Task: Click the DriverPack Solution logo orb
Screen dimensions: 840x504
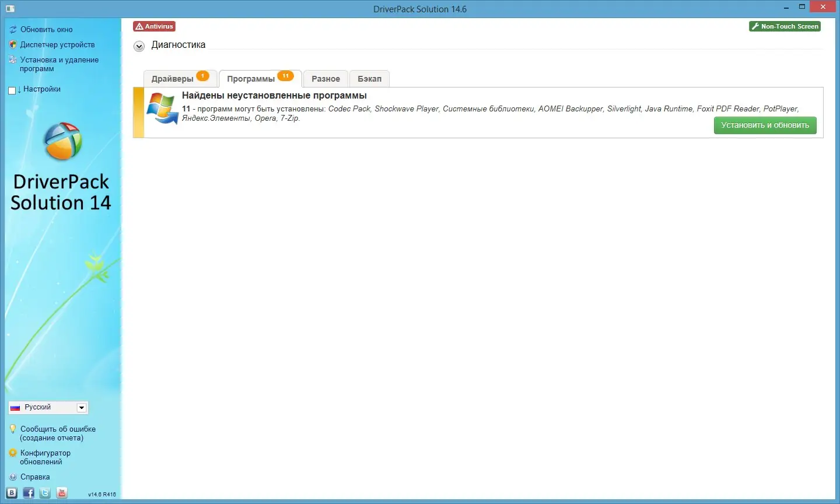Action: point(63,141)
